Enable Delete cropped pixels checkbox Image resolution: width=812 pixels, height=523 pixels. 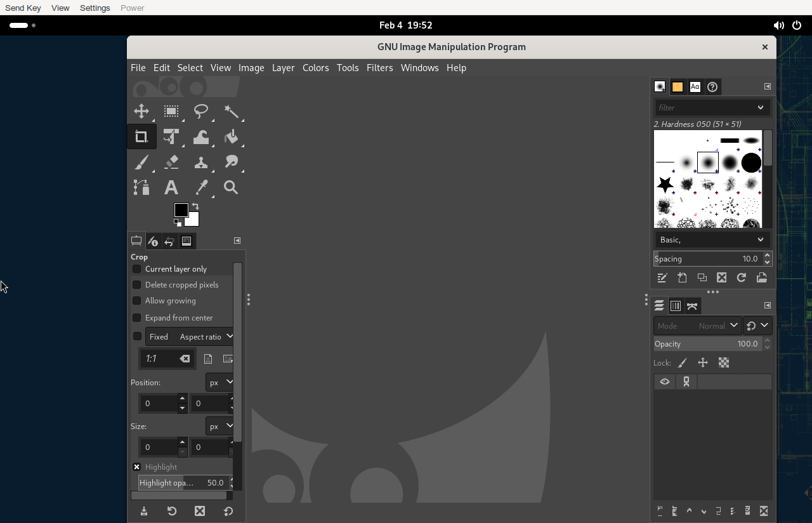point(136,284)
